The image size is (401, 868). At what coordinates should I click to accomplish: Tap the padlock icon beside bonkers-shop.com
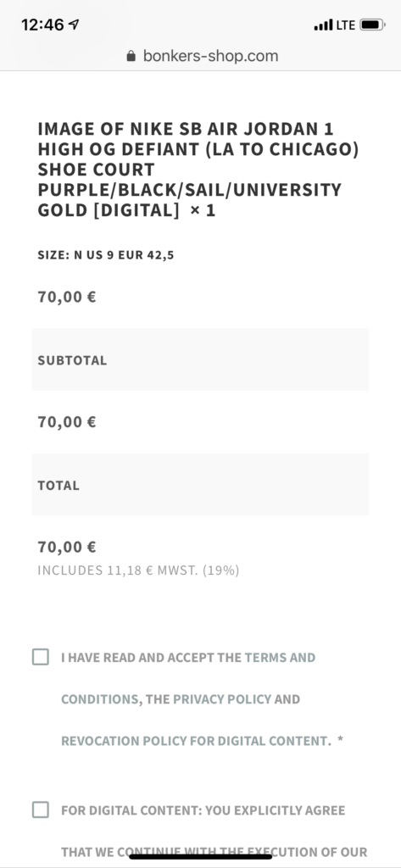pyautogui.click(x=131, y=56)
